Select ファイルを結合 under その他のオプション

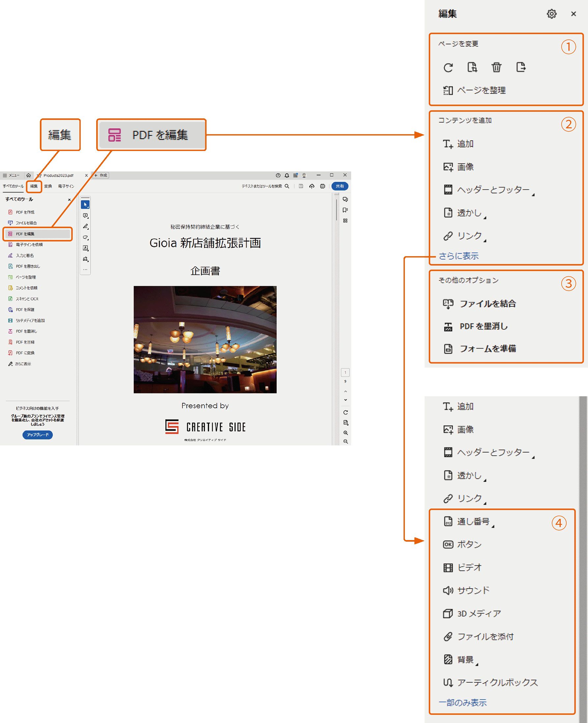(480, 304)
